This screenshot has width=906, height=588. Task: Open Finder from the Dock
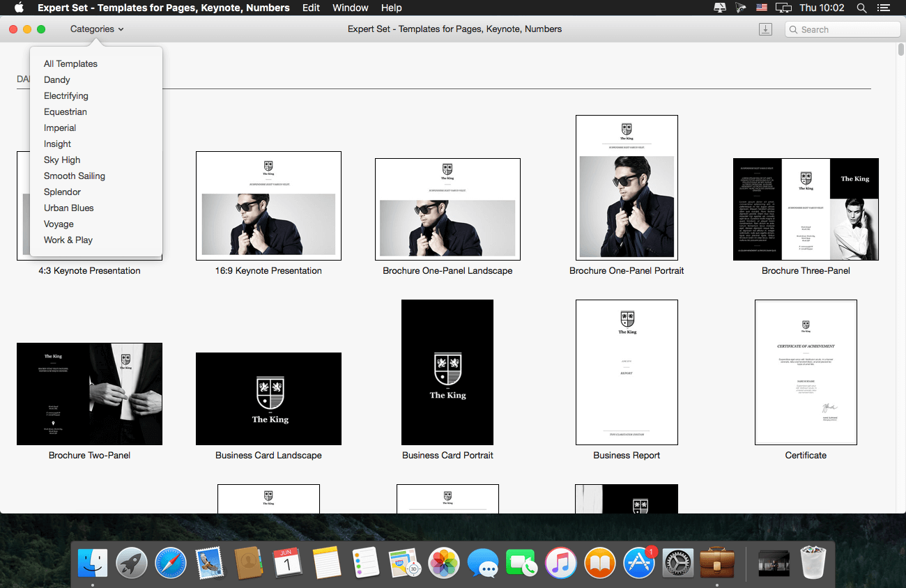(x=93, y=563)
